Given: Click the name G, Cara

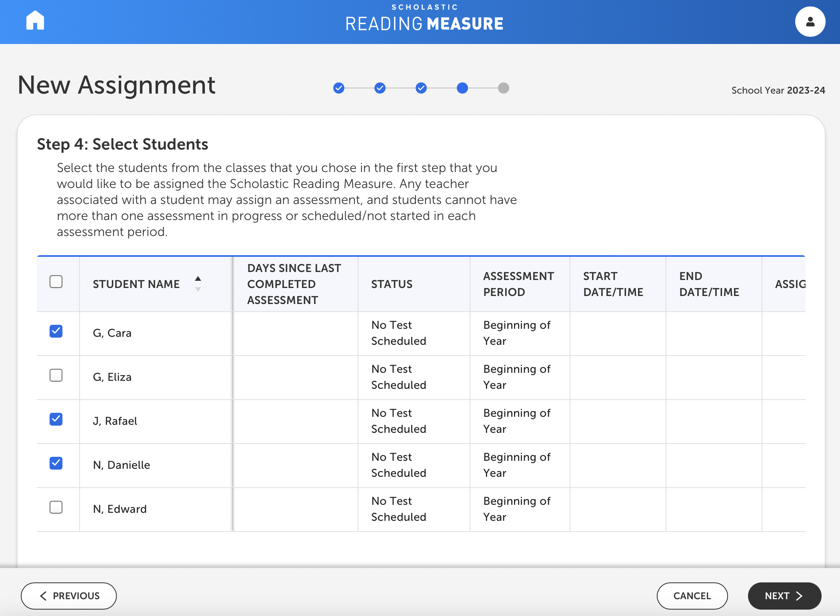Looking at the screenshot, I should pos(112,333).
